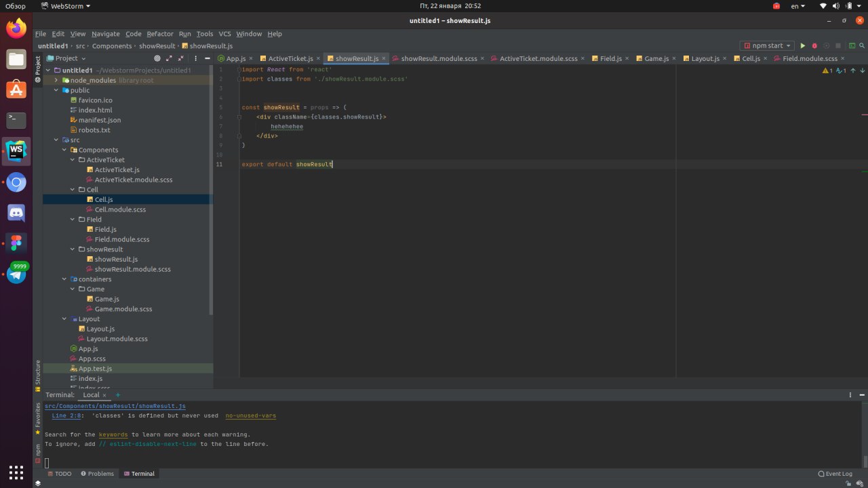This screenshot has width=868, height=488.
Task: Click Collapse All icon in Project panel
Action: point(180,58)
